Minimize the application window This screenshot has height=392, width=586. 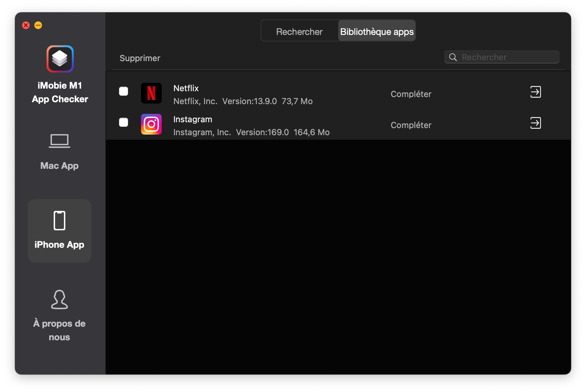pyautogui.click(x=38, y=25)
